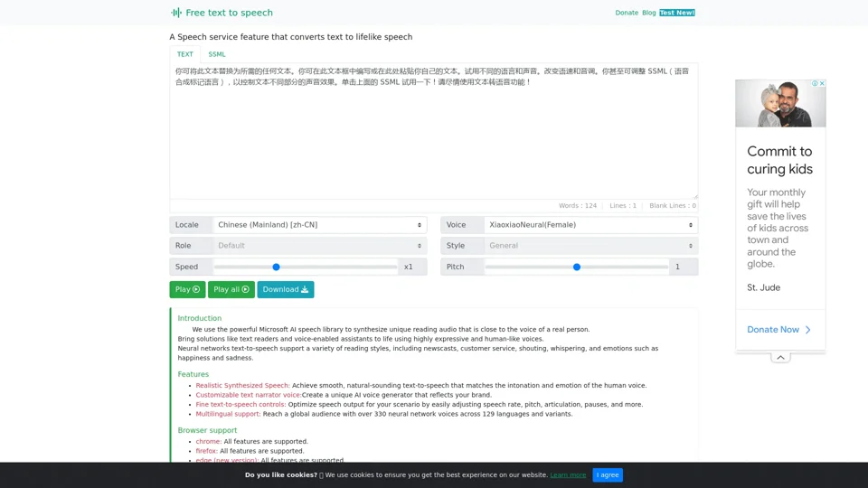Click the AdChoices info icon on ad
The width and height of the screenshot is (868, 488).
(x=815, y=83)
